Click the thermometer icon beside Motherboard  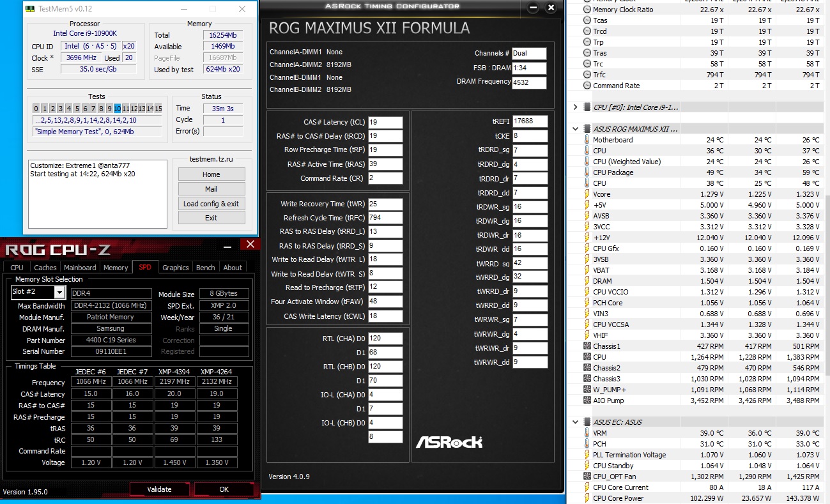coord(587,140)
